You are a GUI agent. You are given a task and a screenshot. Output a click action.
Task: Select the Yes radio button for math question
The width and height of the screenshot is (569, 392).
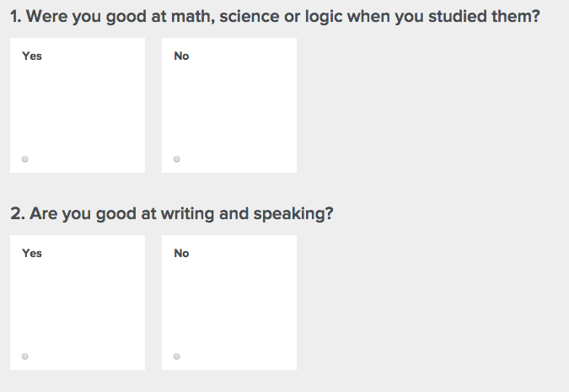[25, 159]
